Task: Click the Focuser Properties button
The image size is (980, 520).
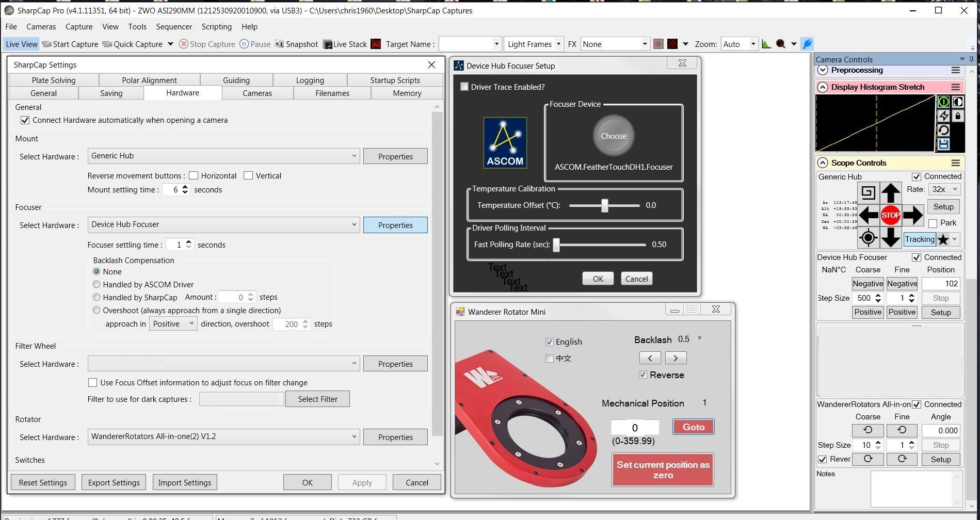Action: coord(395,225)
